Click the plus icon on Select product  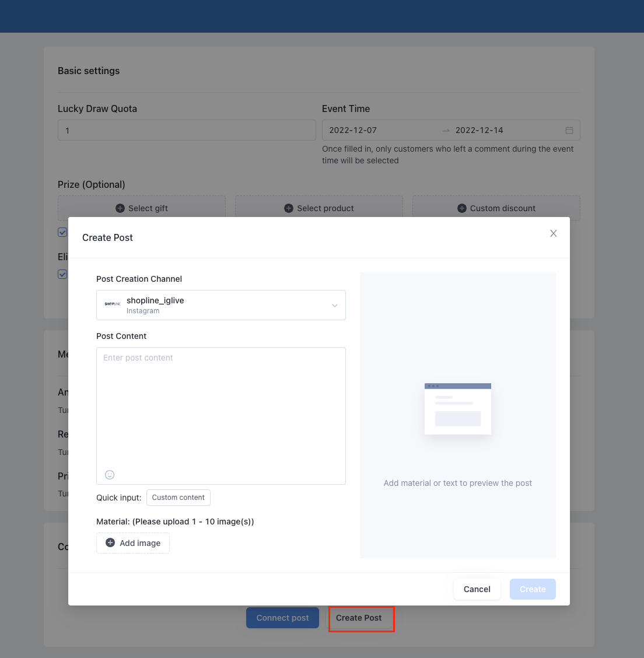pyautogui.click(x=289, y=208)
